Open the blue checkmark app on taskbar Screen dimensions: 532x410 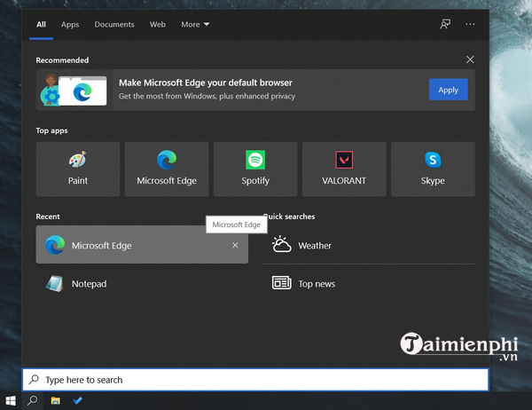pyautogui.click(x=78, y=401)
